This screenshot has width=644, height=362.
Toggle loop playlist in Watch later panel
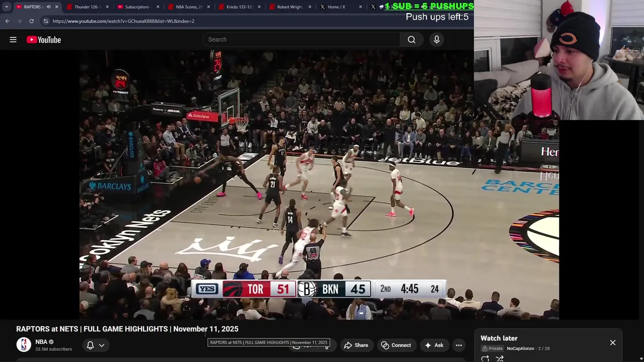coord(485,358)
